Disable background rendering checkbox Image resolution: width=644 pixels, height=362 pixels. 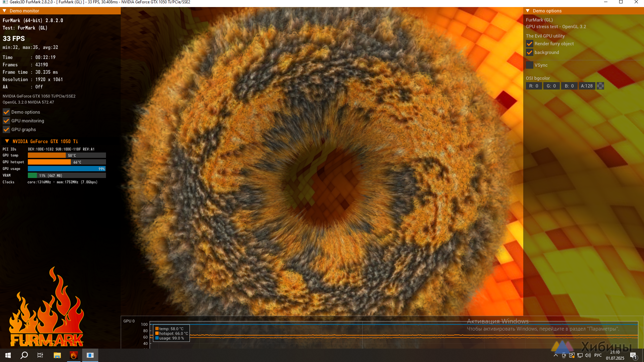click(x=530, y=53)
